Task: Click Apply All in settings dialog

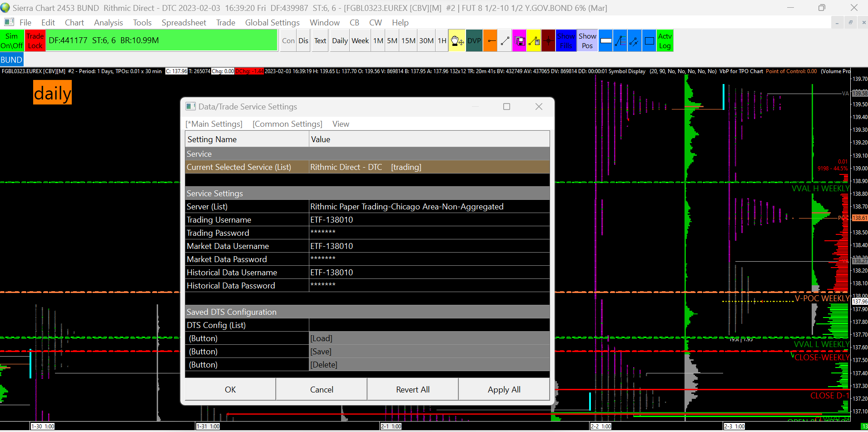Action: coord(504,390)
